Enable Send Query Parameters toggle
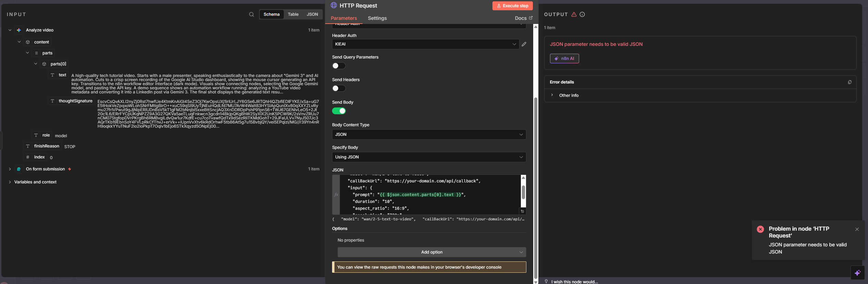The image size is (868, 284). (x=339, y=66)
